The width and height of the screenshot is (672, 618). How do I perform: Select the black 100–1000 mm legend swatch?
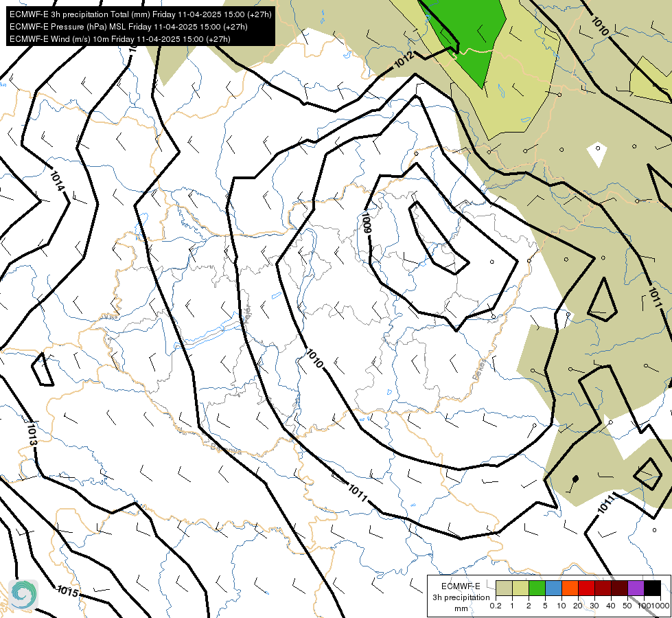pyautogui.click(x=652, y=588)
